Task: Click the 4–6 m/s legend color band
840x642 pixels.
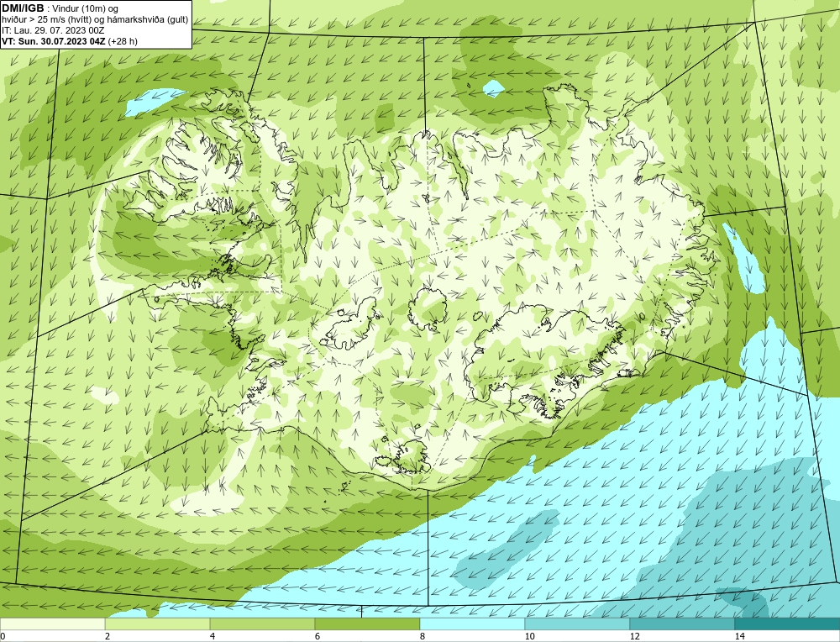Action: 262,624
